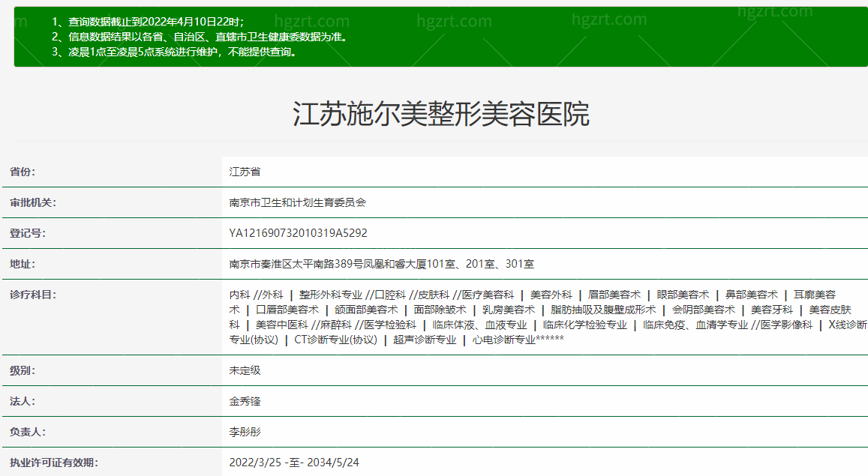Click the system maintenance notice 凌晨1点至凌晨5点
This screenshot has height=476, width=868.
point(174,52)
